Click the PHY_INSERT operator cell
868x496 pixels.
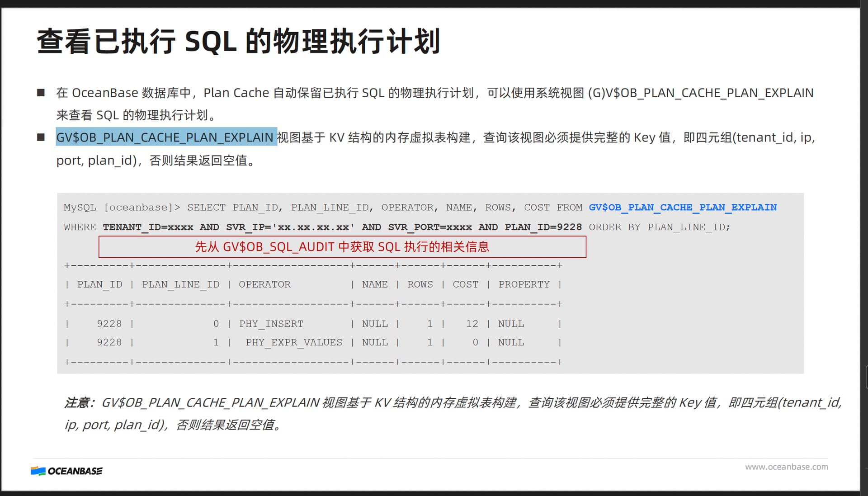tap(271, 324)
